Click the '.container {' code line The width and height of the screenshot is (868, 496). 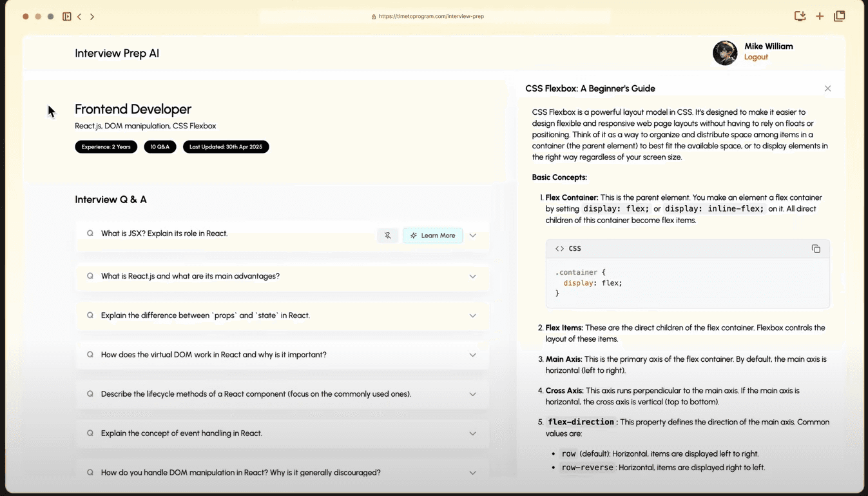581,272
